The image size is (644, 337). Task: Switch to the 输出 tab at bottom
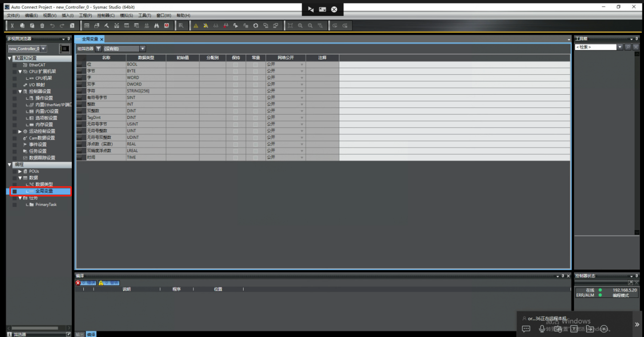click(x=79, y=335)
